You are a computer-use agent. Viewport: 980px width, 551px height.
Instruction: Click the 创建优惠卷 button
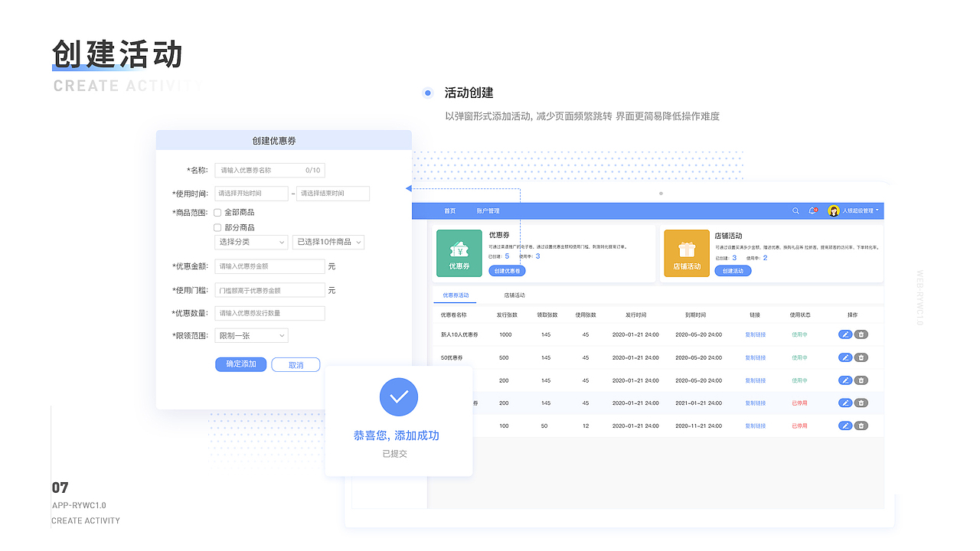tap(507, 271)
